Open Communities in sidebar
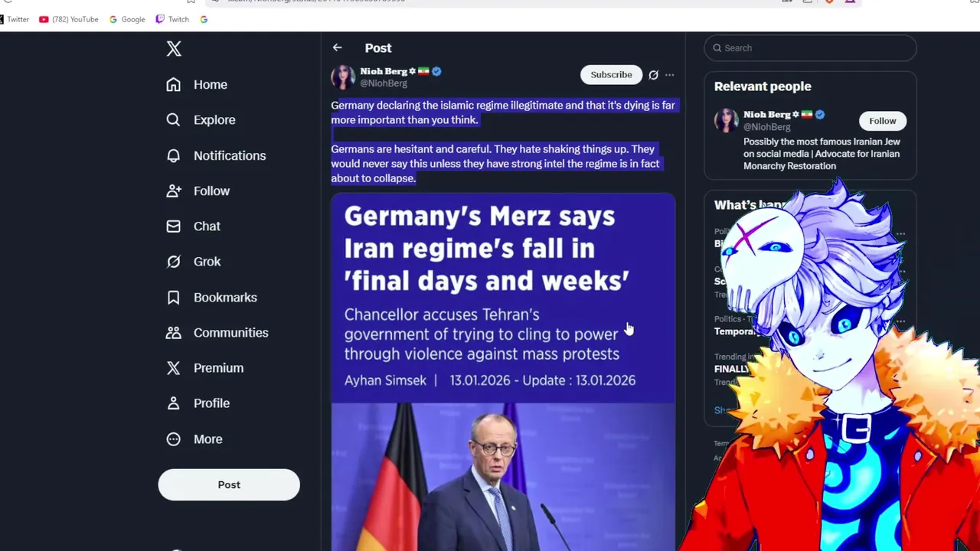Screen dimensions: 980x551 coord(217,332)
